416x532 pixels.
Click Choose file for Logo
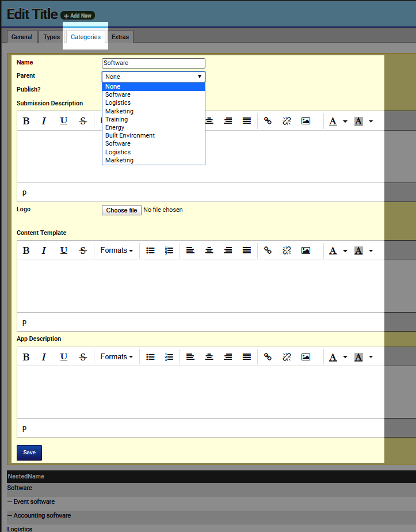[x=121, y=210]
